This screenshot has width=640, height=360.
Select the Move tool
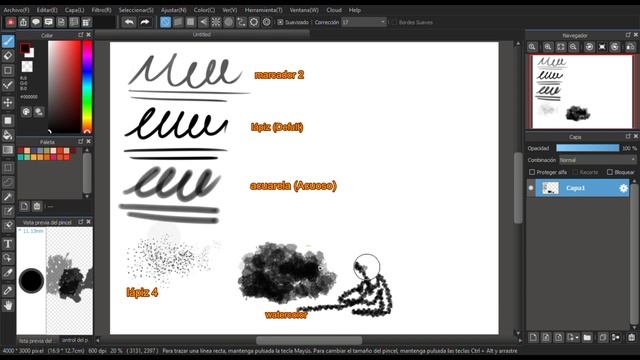click(x=8, y=102)
